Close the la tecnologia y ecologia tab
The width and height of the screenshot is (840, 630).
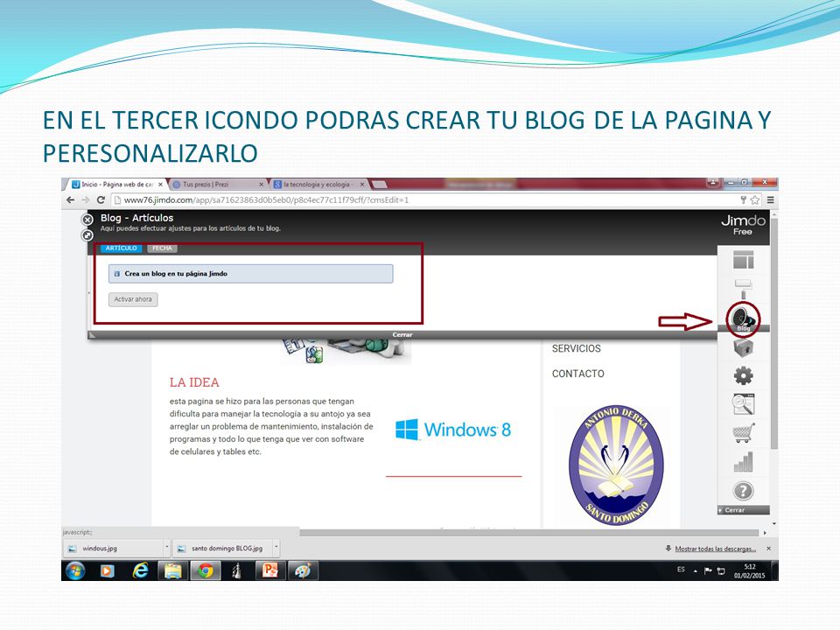pos(362,185)
